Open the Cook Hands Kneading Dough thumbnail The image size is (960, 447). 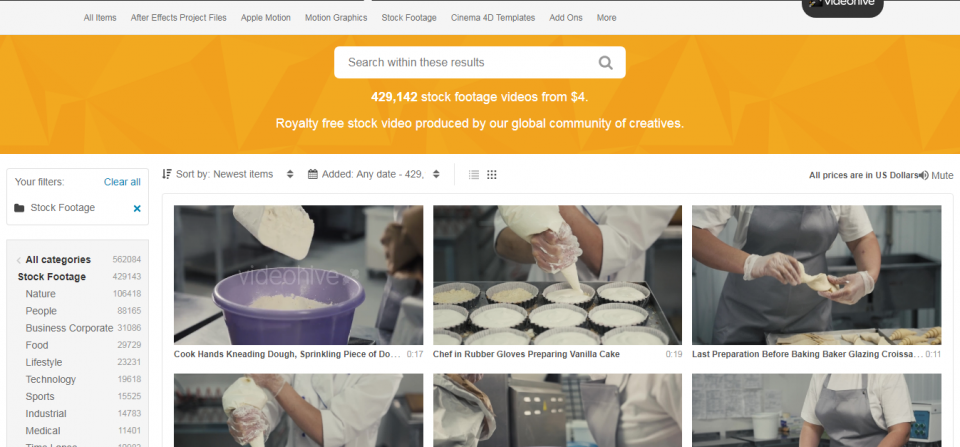pyautogui.click(x=298, y=275)
